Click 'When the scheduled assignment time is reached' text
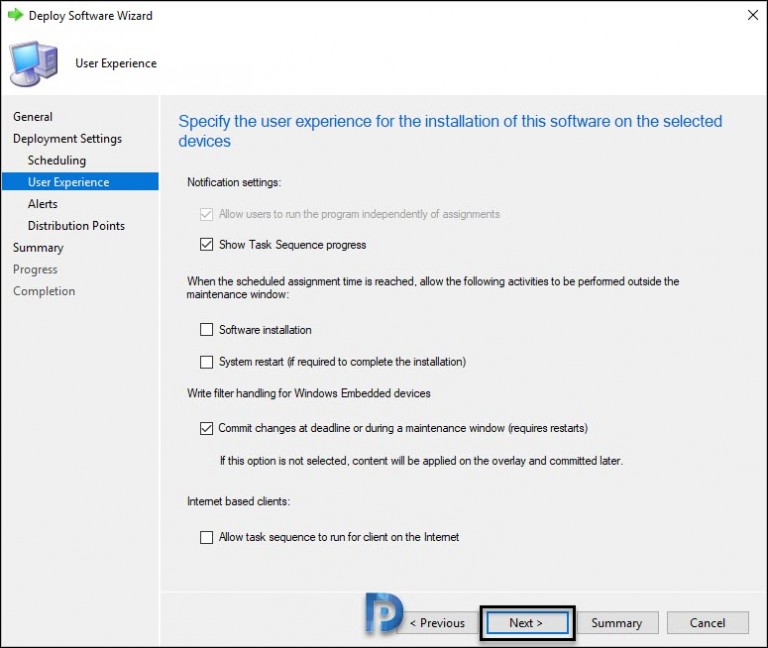Screen dimensions: 768x648 coord(432,288)
